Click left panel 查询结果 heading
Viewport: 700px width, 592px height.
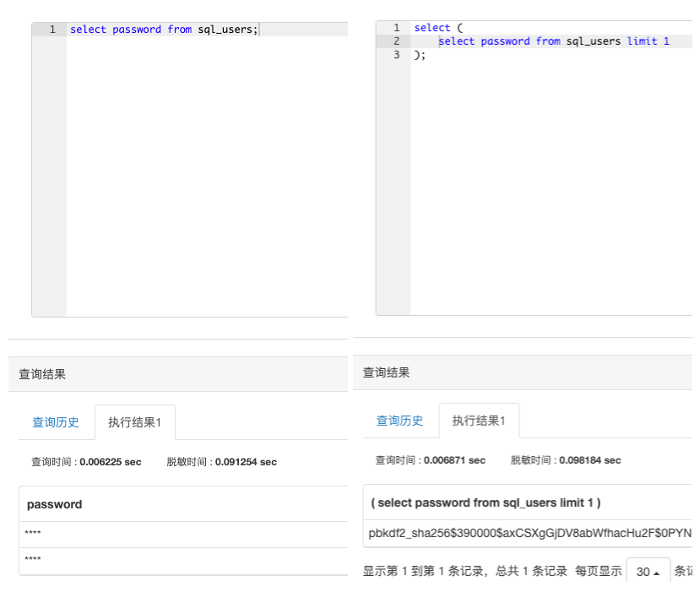(x=42, y=374)
